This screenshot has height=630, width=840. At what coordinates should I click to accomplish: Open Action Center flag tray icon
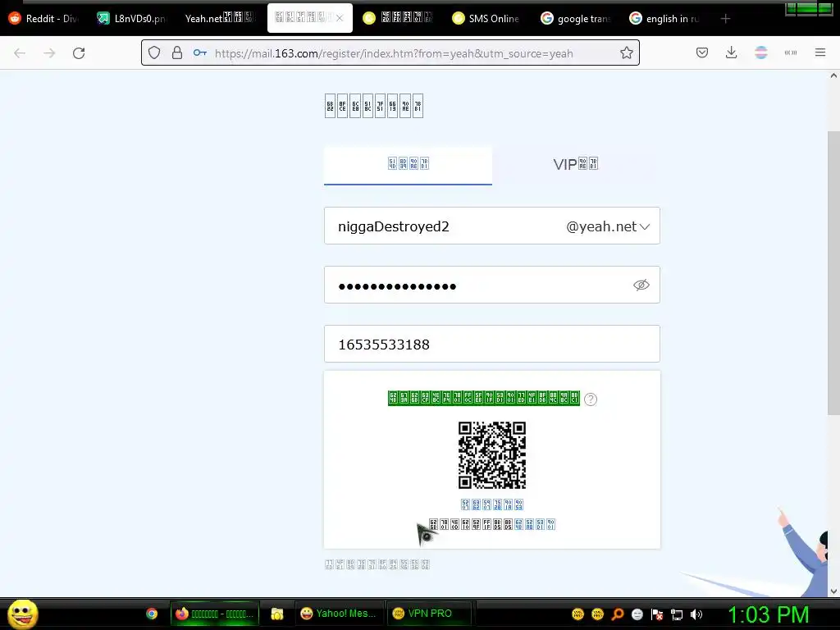[657, 614]
